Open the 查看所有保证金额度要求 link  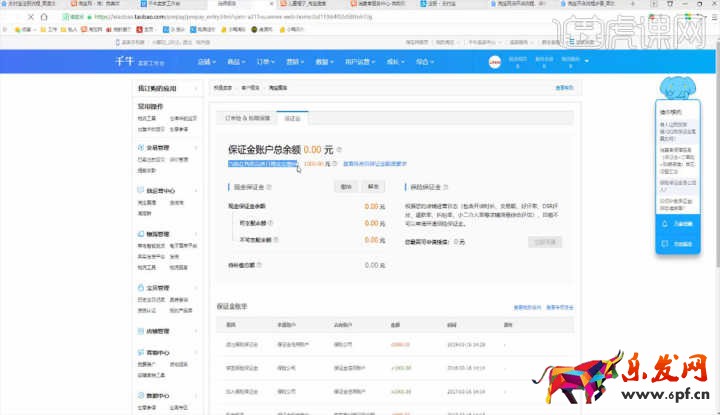point(375,164)
